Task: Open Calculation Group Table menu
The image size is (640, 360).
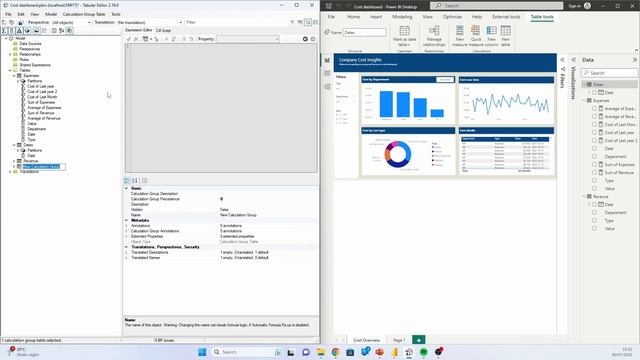Action: (84, 14)
